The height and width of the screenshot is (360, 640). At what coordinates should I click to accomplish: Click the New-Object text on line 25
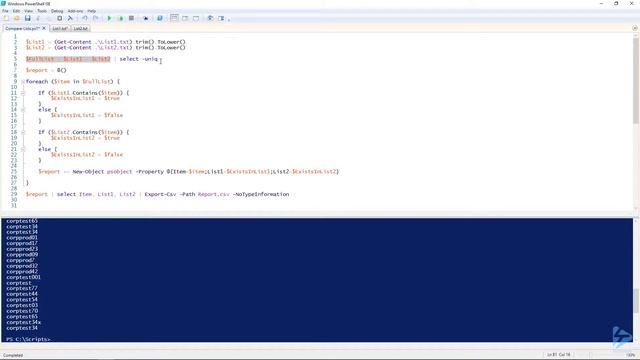pos(88,172)
